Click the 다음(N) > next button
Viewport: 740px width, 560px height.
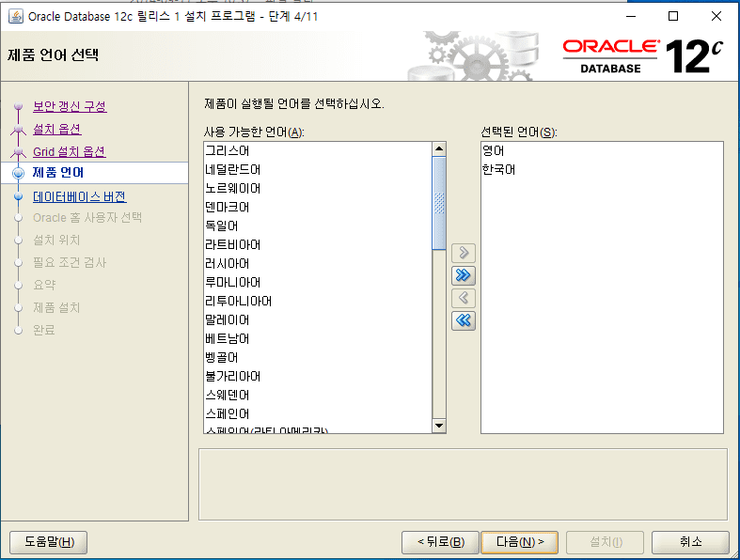click(520, 542)
